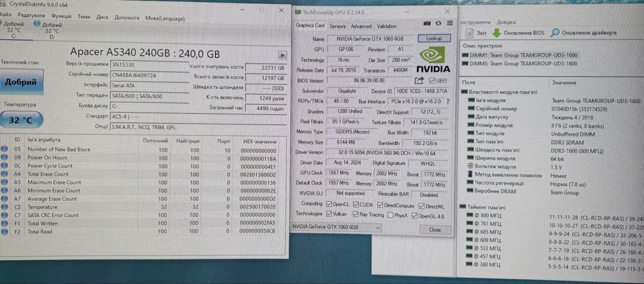Click the BIOS share/export icon in GPU-Z
Viewport: 644px width, 284px height.
[419, 80]
